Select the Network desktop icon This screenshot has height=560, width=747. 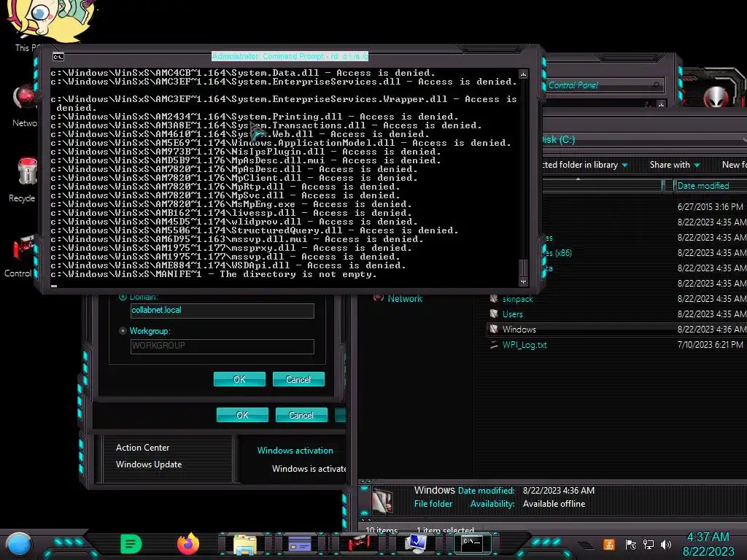25,97
